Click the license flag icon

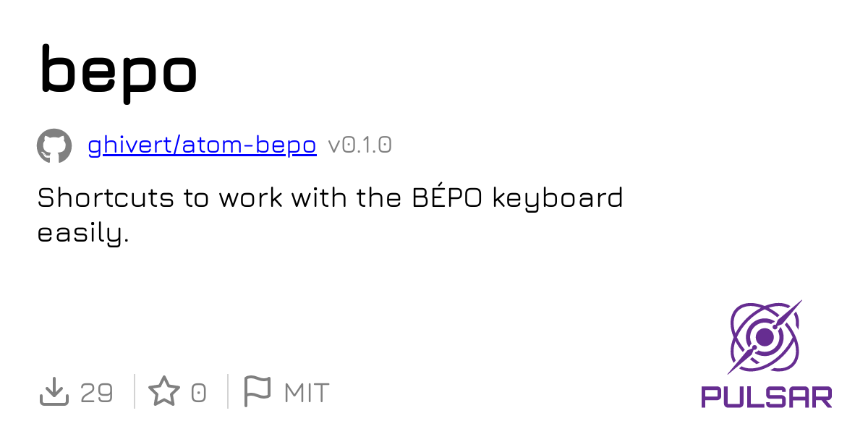coord(257,391)
